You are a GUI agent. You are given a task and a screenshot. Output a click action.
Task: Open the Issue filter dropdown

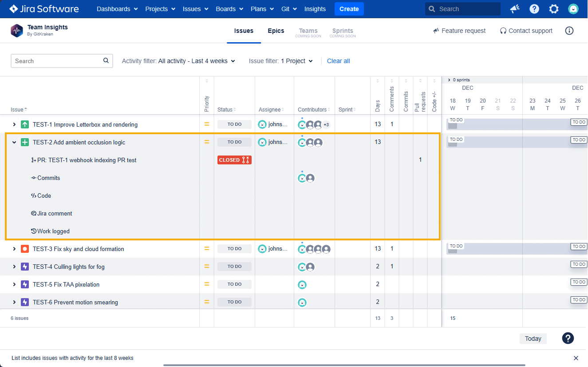pyautogui.click(x=281, y=61)
